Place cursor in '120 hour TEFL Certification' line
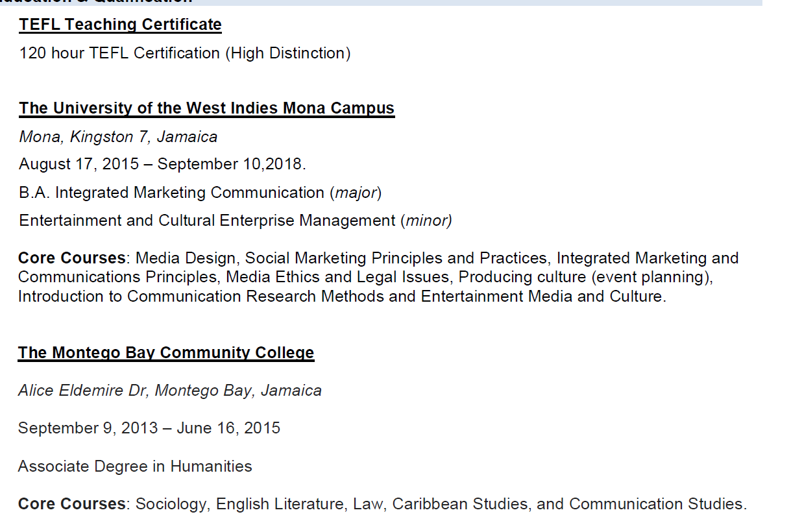The height and width of the screenshot is (532, 802). coord(119,53)
